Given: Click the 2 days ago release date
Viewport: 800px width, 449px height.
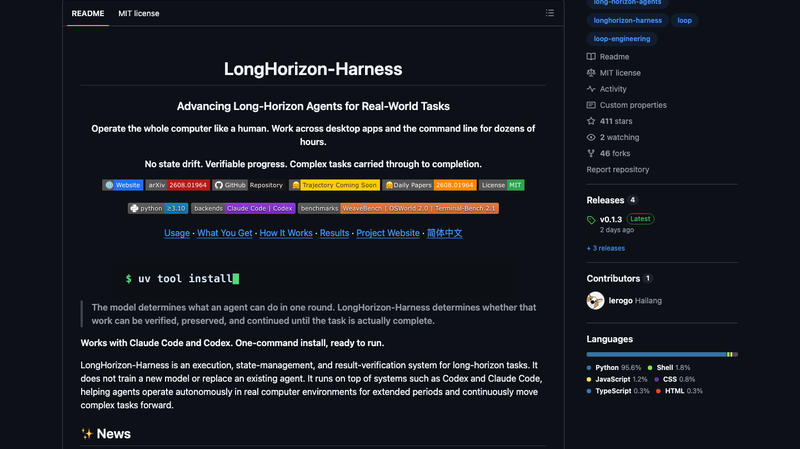Looking at the screenshot, I should [x=617, y=230].
